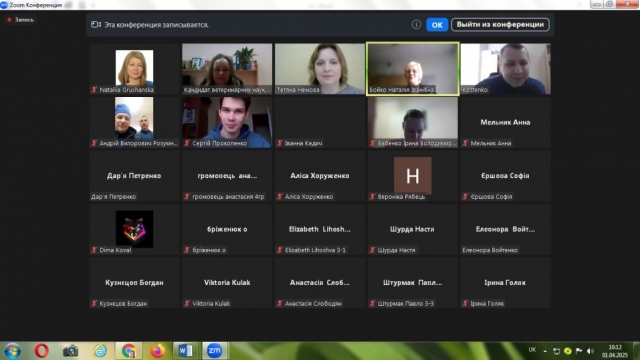Select the Елеонора Войтенко participant tile
The image size is (640, 360).
(x=505, y=229)
